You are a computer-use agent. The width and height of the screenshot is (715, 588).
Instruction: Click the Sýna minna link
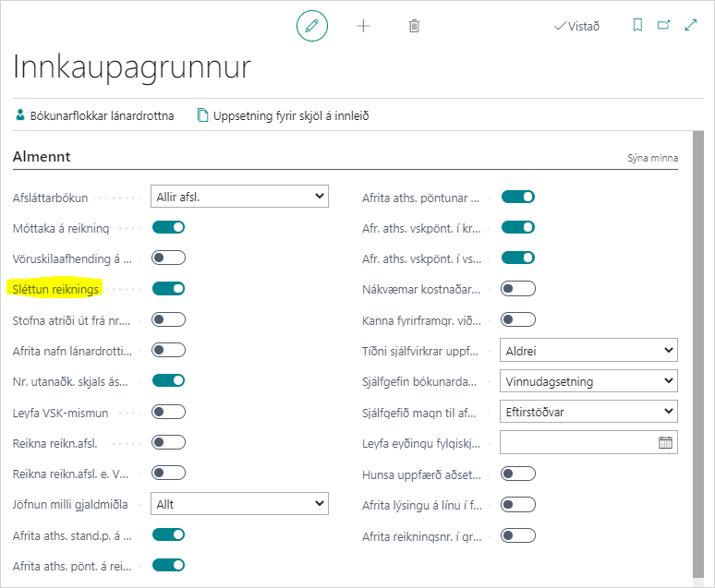(652, 158)
